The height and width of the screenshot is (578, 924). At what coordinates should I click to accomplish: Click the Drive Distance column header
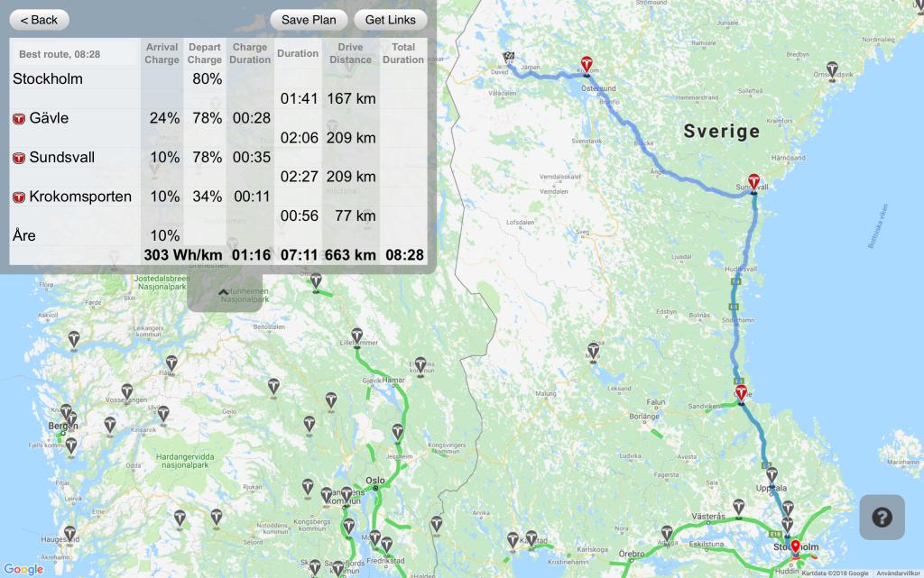(x=351, y=53)
